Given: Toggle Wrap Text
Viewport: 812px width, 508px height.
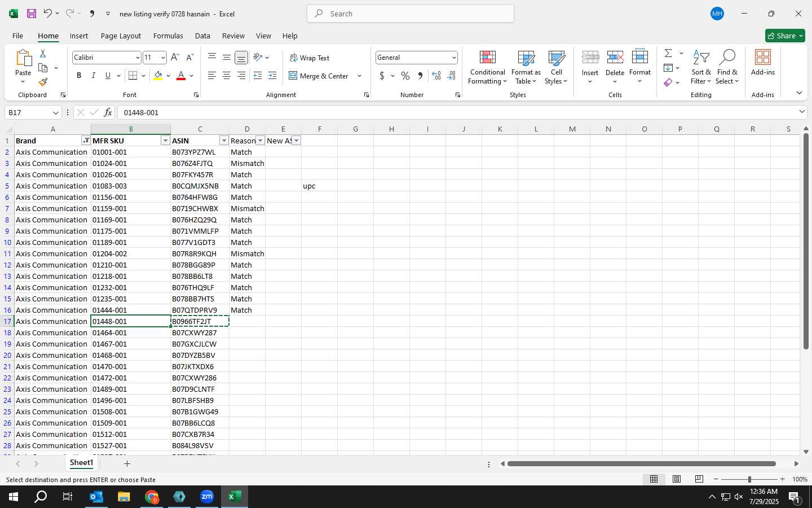Looking at the screenshot, I should [309, 58].
